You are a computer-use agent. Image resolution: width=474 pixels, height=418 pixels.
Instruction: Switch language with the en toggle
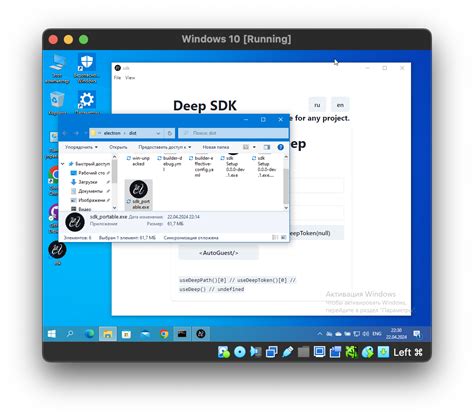(x=340, y=105)
